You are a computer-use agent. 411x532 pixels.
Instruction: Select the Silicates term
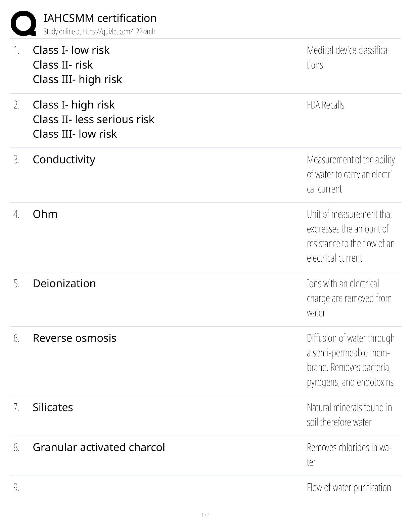pyautogui.click(x=53, y=407)
